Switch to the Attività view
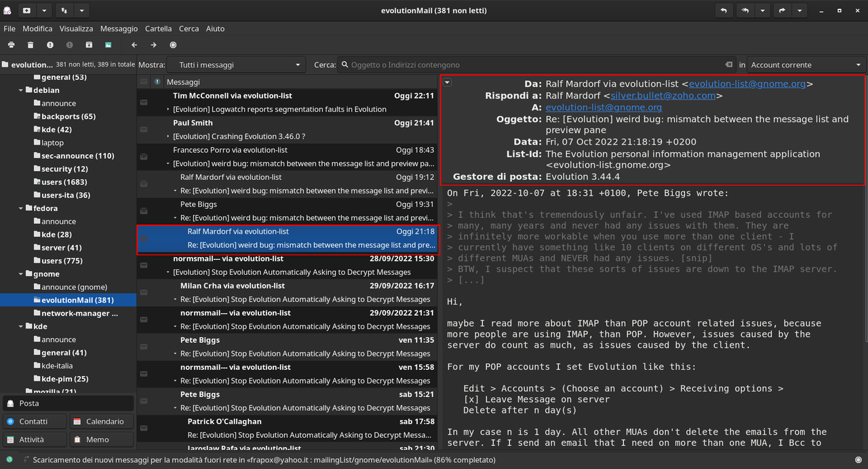Viewport: 868px width, 469px height. (x=34, y=440)
